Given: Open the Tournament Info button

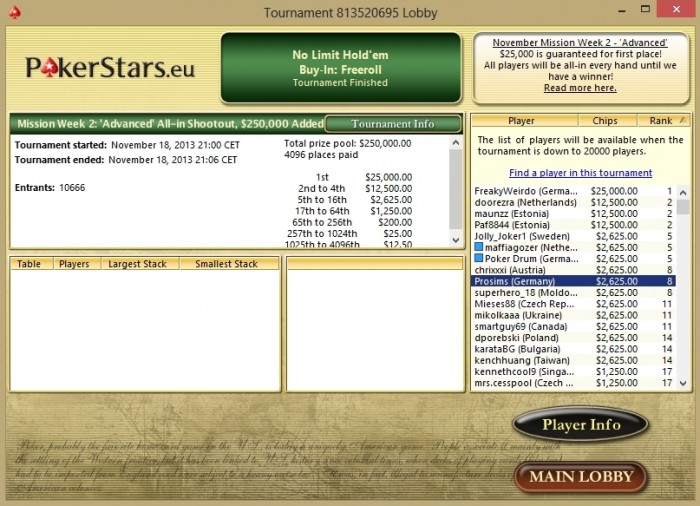Looking at the screenshot, I should point(393,124).
